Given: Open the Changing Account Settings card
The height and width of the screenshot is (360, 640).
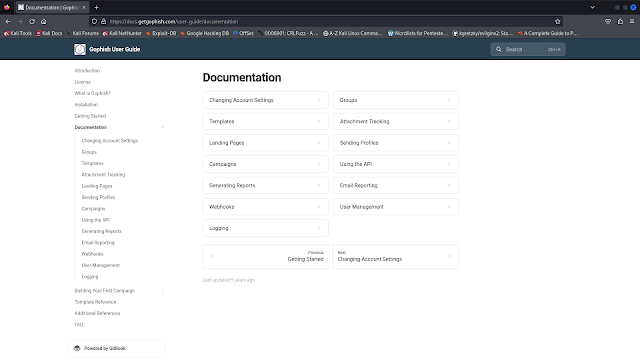Looking at the screenshot, I should point(265,100).
